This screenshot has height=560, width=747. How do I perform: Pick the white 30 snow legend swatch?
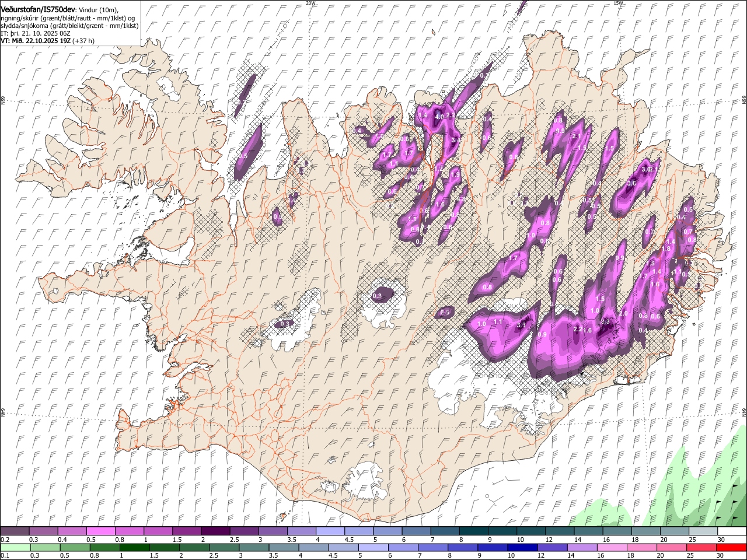(732, 531)
